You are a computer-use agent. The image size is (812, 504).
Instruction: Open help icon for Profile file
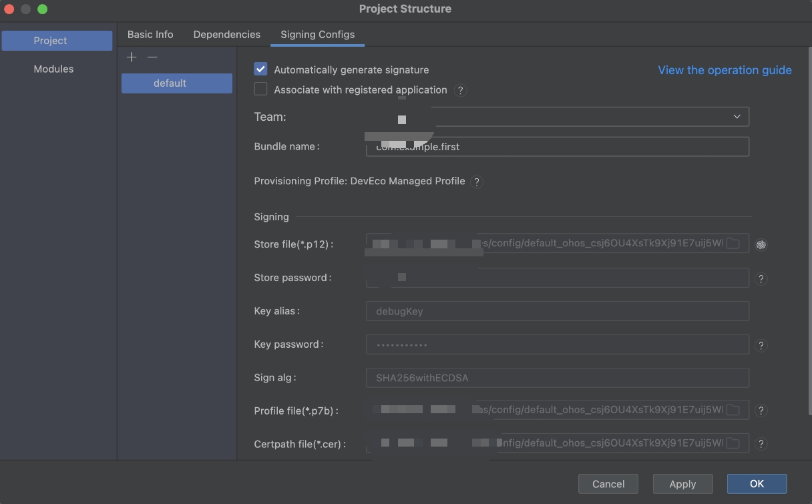pos(761,411)
